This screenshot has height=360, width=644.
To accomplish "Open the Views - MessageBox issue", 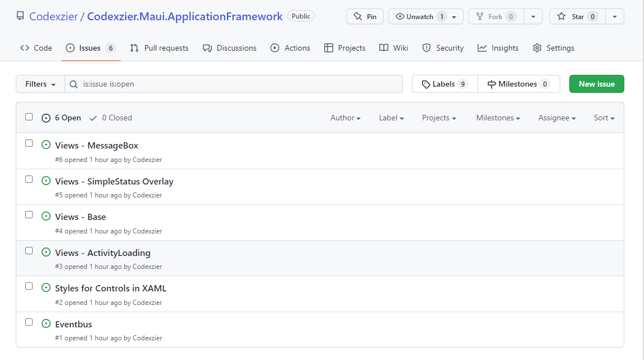I will pos(97,146).
